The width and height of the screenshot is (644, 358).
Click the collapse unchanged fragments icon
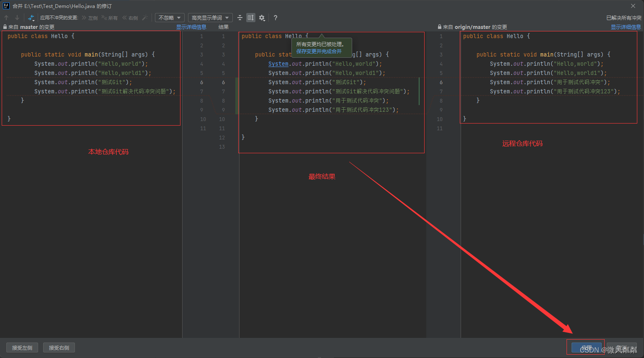click(240, 18)
